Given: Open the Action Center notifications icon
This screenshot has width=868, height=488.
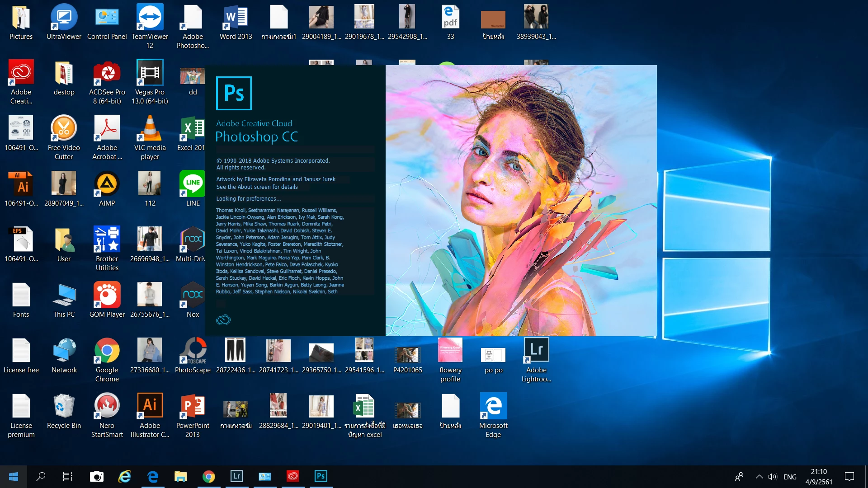Looking at the screenshot, I should click(849, 477).
